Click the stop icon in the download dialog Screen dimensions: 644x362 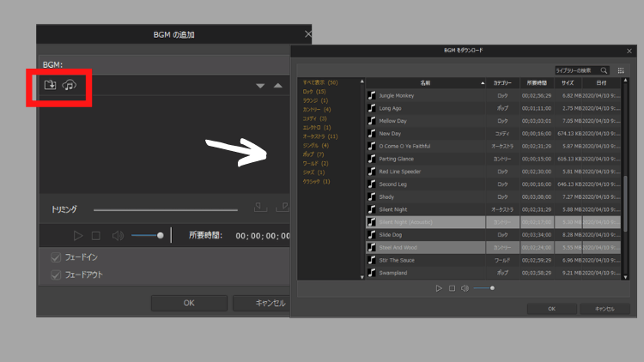tap(452, 288)
